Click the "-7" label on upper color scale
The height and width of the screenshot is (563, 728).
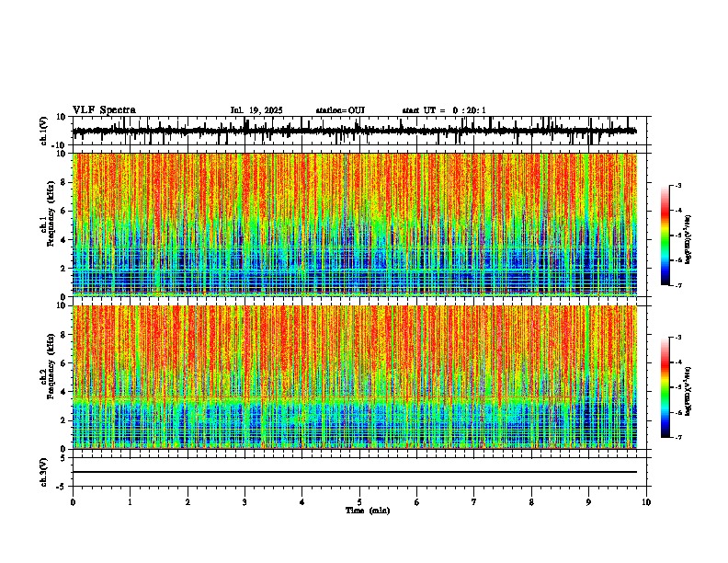coord(677,285)
